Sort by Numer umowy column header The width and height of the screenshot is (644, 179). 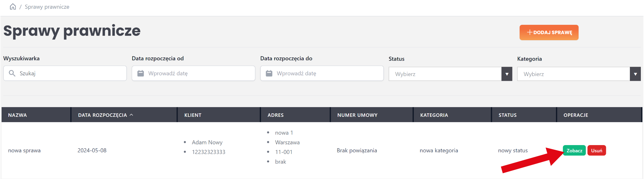coord(357,115)
